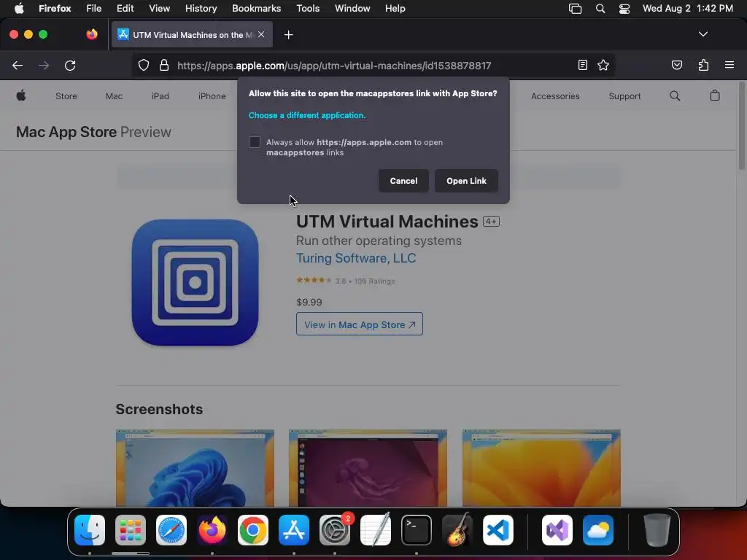Toggle Reader View icon in address bar
The height and width of the screenshot is (560, 747).
pyautogui.click(x=582, y=65)
